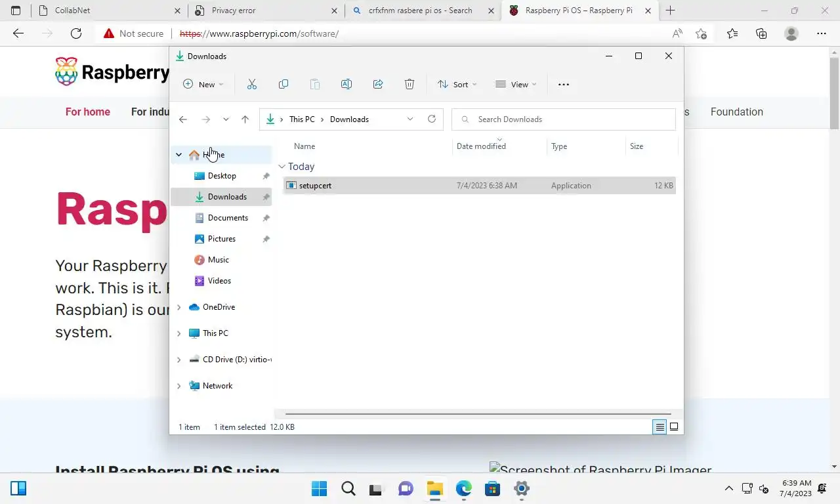
Task: Reload the Raspberry Pi page in Edge
Action: pyautogui.click(x=76, y=33)
